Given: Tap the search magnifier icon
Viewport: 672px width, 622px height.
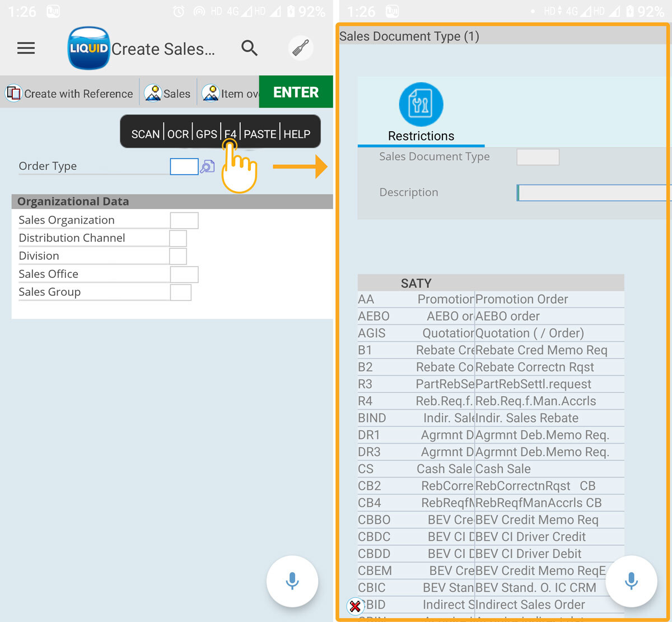Looking at the screenshot, I should (x=249, y=48).
